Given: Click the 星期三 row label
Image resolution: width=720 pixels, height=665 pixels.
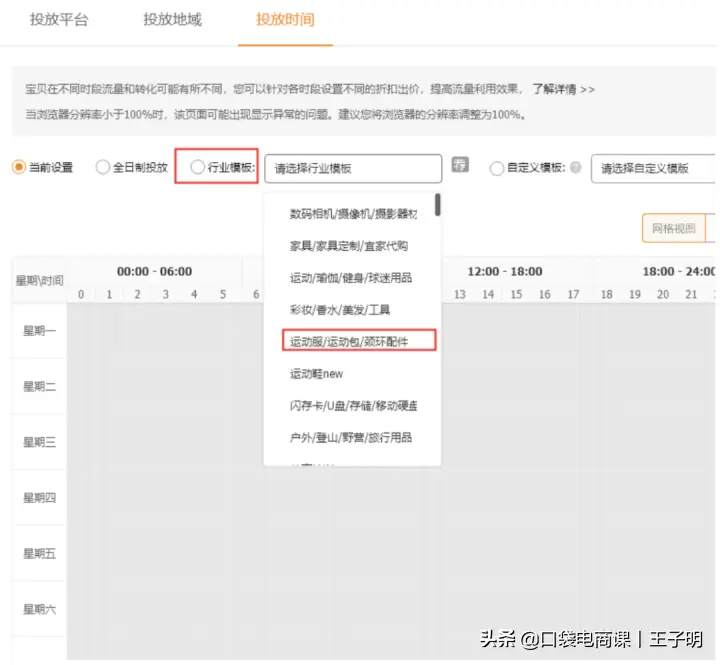Looking at the screenshot, I should click(39, 442).
